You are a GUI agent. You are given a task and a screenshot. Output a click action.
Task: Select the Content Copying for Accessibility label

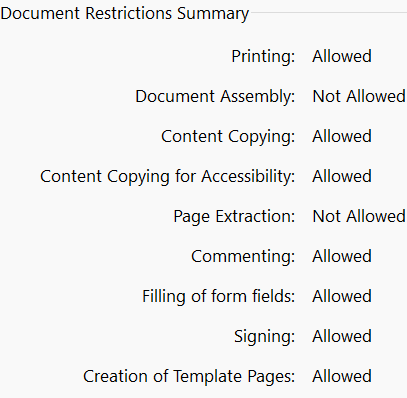pos(168,177)
